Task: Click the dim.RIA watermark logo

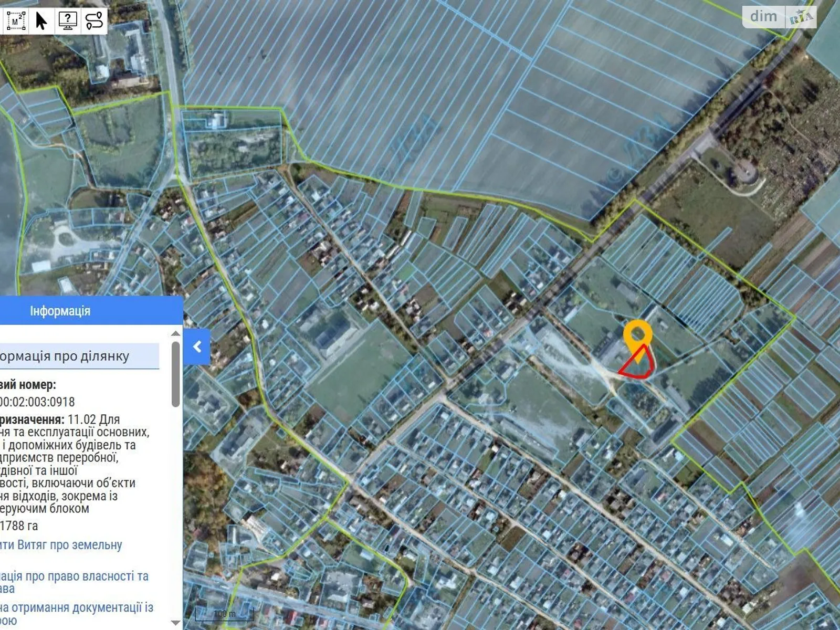Action: 779,17
